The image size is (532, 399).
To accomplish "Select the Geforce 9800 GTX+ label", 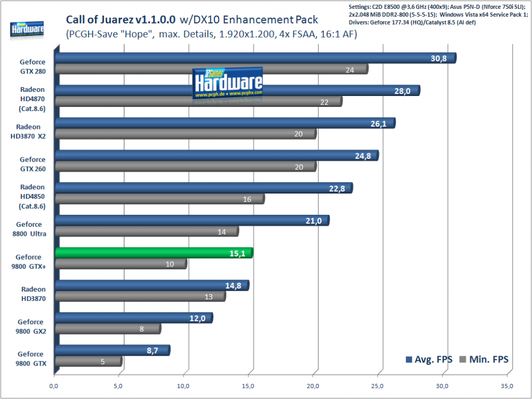I will click(x=29, y=262).
